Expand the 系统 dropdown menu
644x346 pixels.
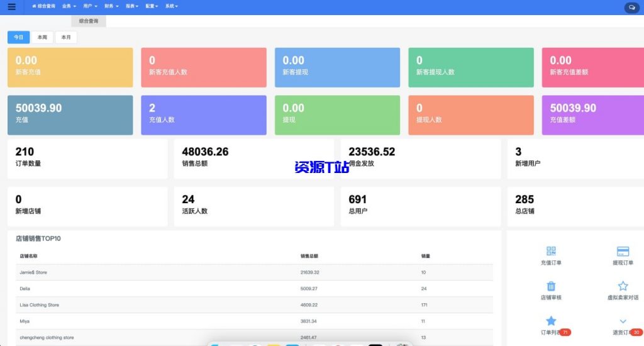click(x=171, y=6)
